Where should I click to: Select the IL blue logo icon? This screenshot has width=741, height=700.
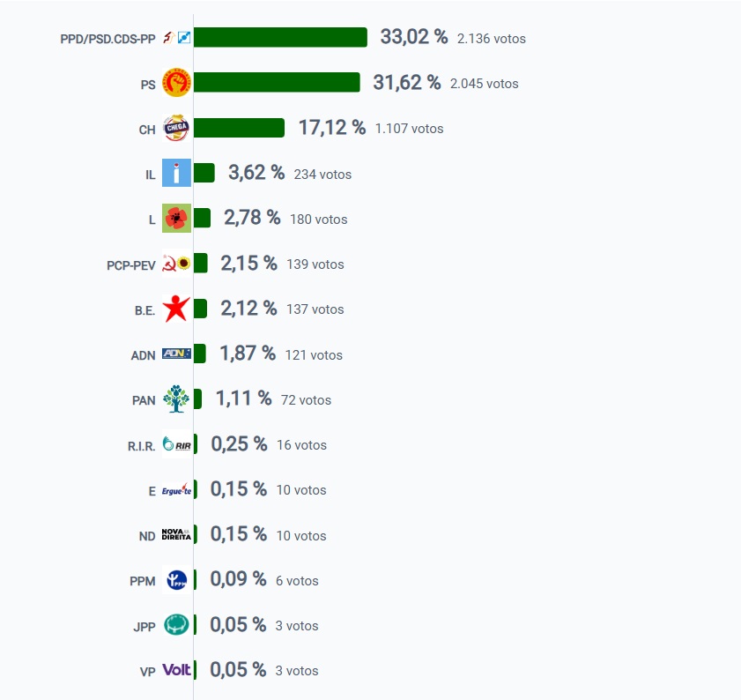tap(176, 173)
